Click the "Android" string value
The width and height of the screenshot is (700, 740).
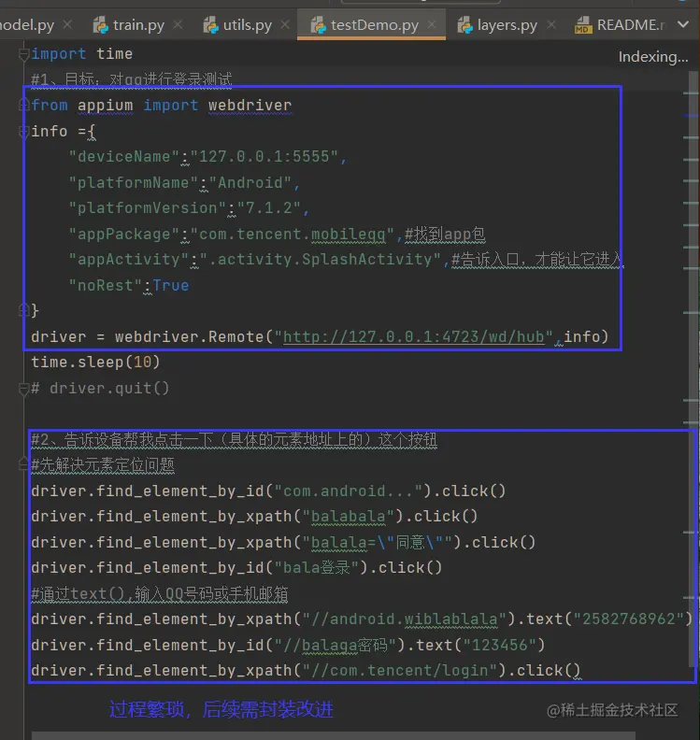point(250,182)
